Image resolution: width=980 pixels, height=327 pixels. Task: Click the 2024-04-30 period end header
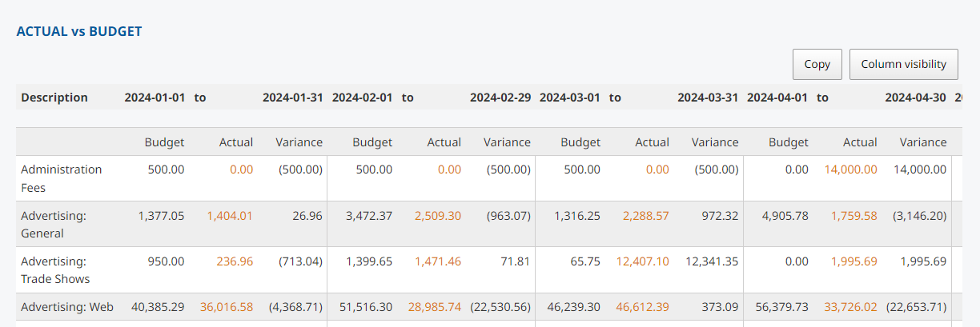pyautogui.click(x=915, y=98)
